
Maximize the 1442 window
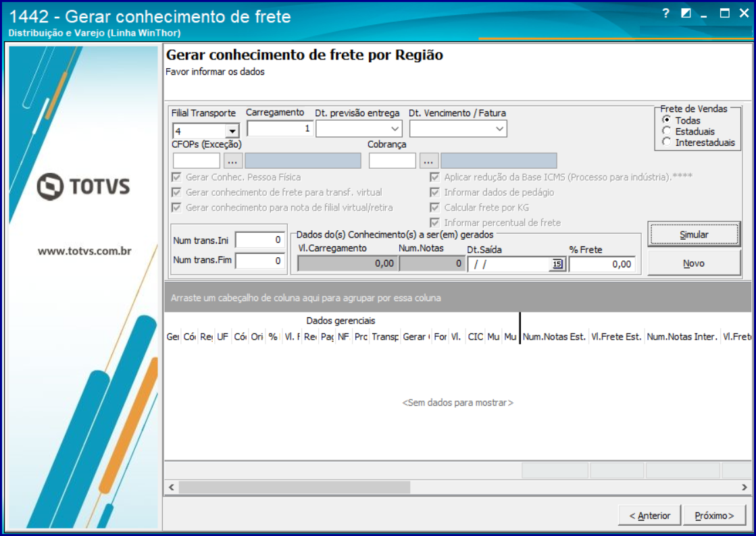(725, 14)
